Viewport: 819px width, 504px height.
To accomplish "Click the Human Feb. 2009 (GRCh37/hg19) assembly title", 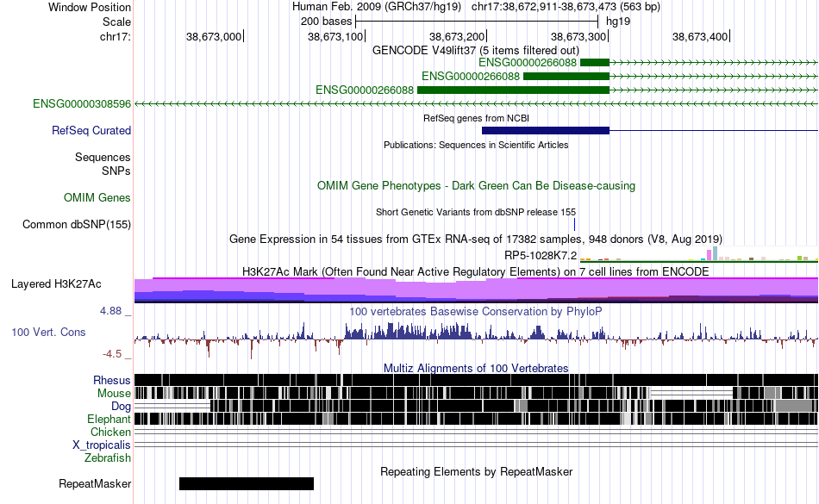I will [x=377, y=7].
